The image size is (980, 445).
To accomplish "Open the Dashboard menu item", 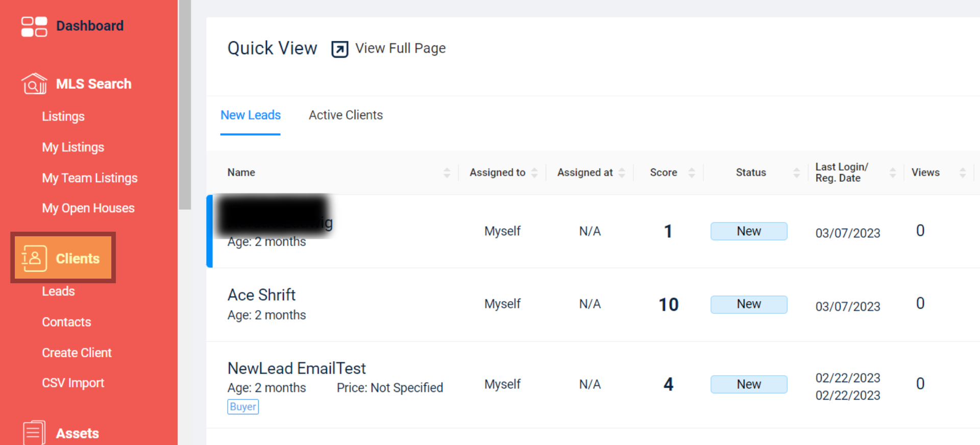I will (90, 26).
